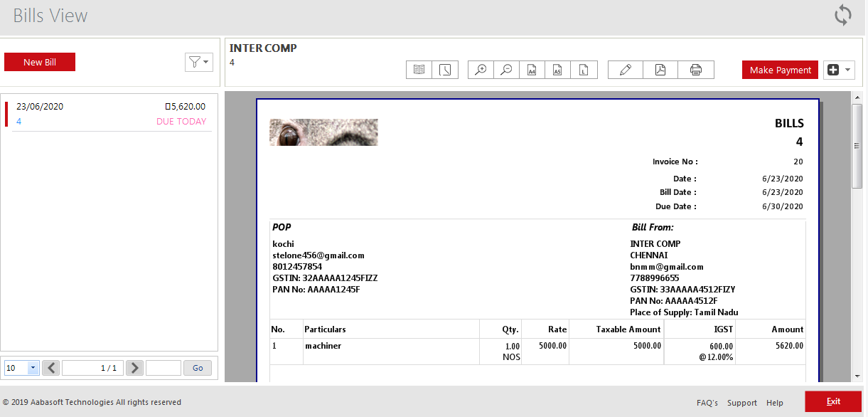This screenshot has width=868, height=417.
Task: Expand the plus more-actions dropdown
Action: 839,70
